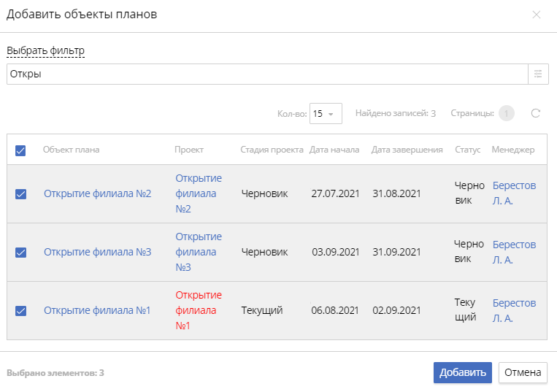Screen dimensions: 557x392
Task: Uncheck the Открытие филиала №3 row checkbox
Action: [20, 253]
